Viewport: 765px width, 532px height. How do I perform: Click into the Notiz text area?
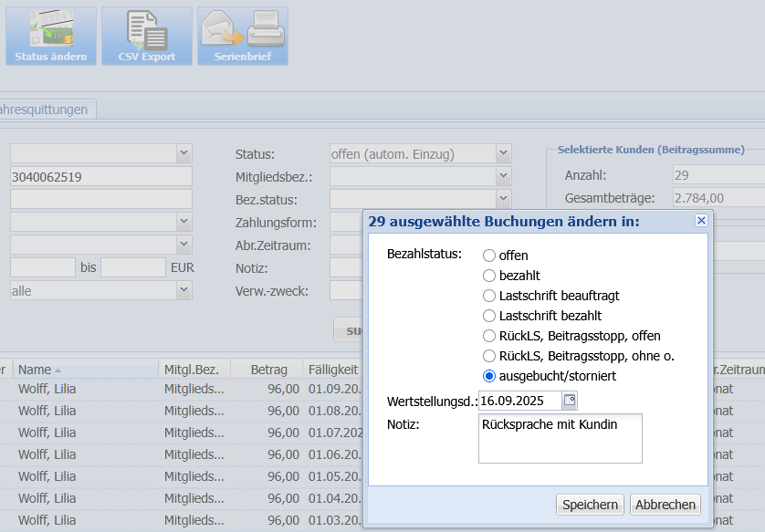point(560,438)
